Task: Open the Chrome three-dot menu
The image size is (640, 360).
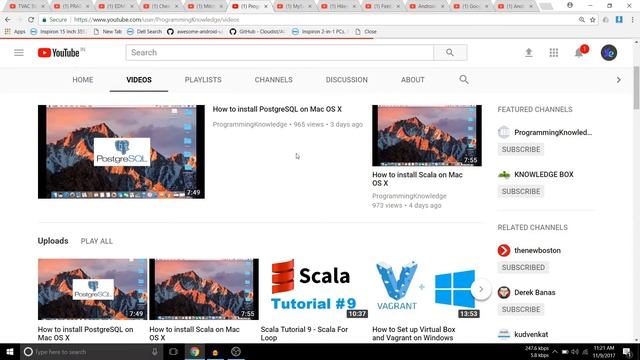Action: [632, 20]
